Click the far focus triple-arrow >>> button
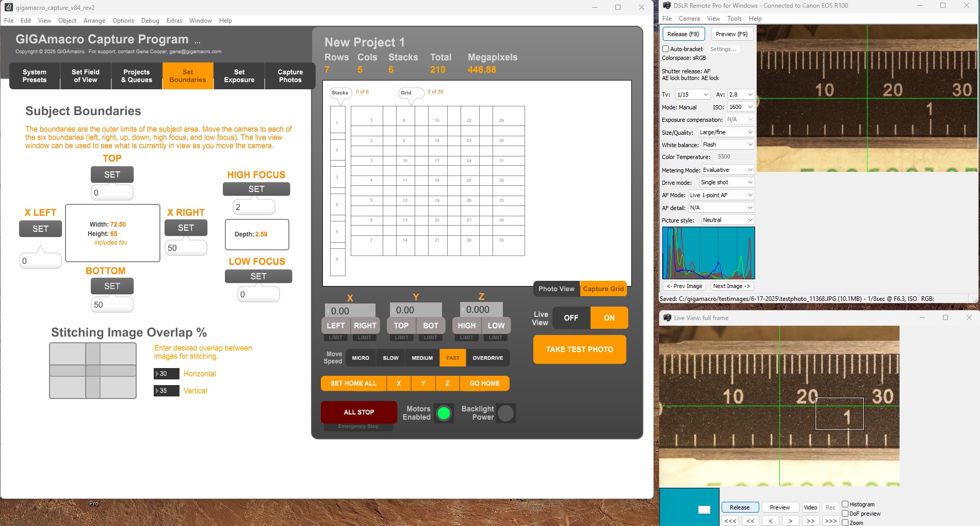 coord(830,521)
